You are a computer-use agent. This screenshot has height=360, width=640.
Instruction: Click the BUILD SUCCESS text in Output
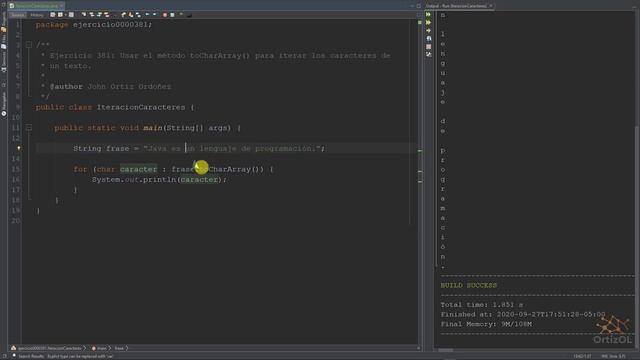tap(469, 285)
